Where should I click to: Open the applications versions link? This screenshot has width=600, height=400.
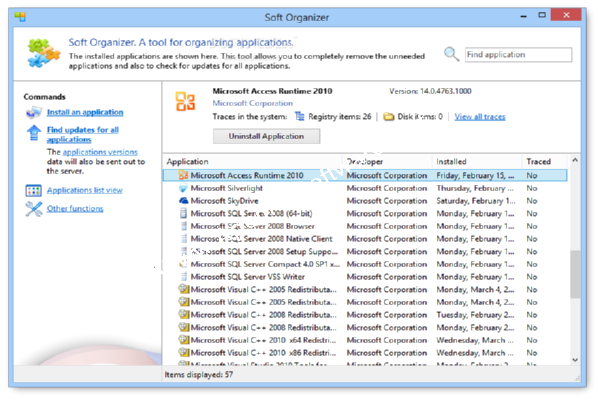pos(100,152)
